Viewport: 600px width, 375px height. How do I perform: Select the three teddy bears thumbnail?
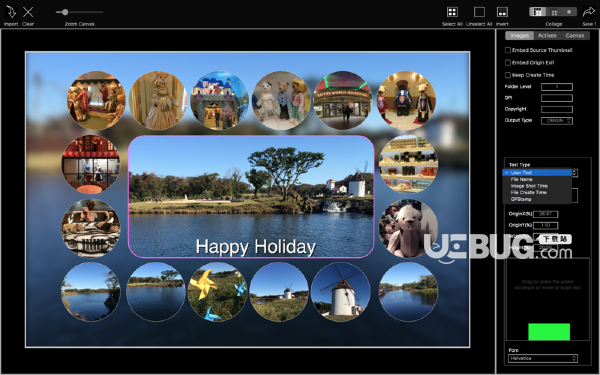click(281, 100)
